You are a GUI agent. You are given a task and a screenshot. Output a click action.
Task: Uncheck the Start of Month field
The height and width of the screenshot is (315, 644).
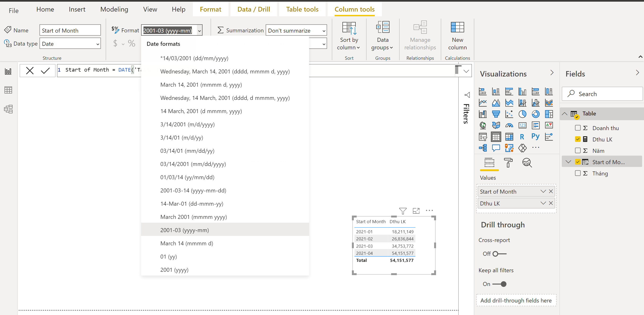(578, 162)
